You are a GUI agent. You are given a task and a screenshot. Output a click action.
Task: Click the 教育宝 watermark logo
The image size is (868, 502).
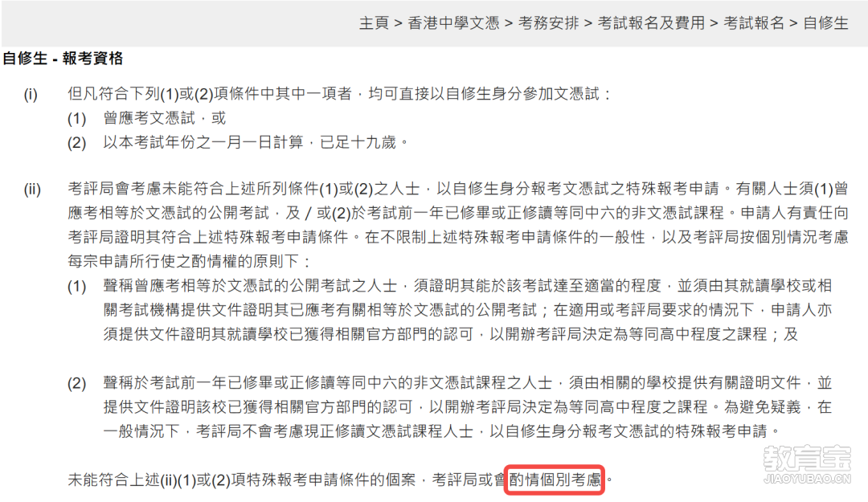(x=807, y=459)
